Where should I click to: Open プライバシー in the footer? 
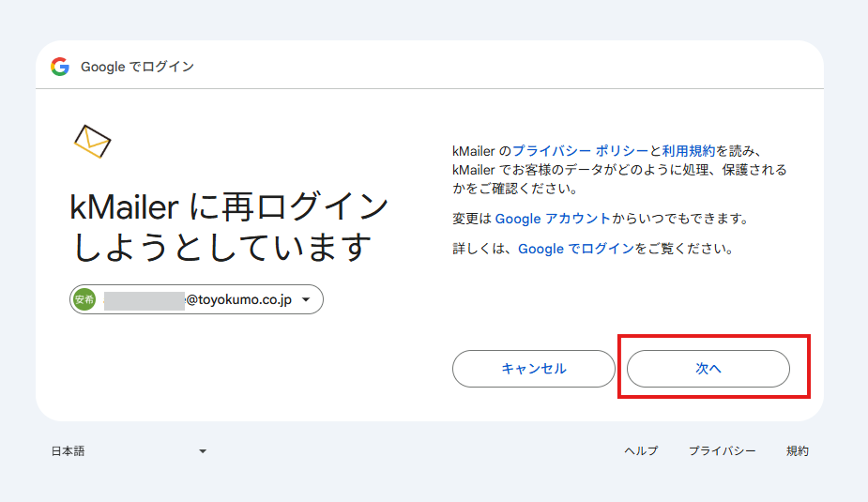click(x=722, y=451)
